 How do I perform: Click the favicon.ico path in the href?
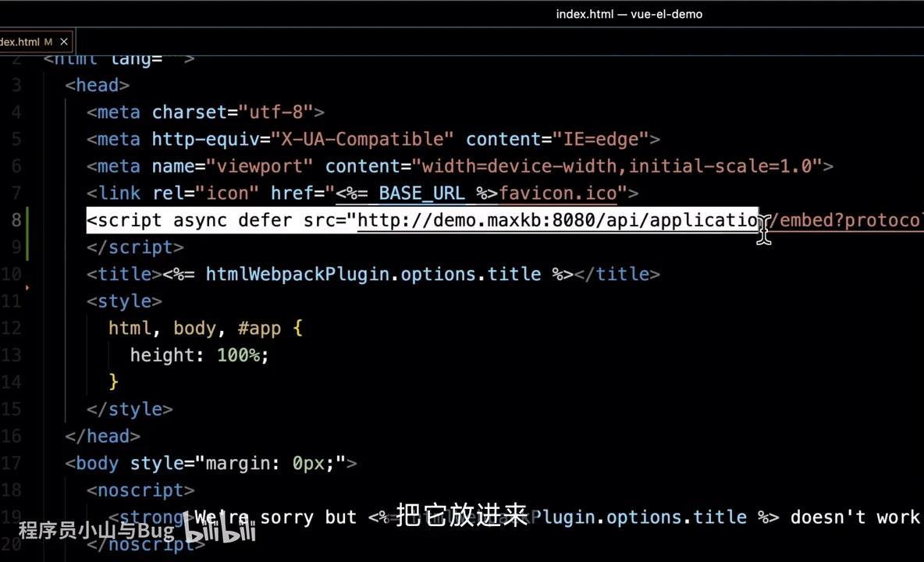pos(557,194)
